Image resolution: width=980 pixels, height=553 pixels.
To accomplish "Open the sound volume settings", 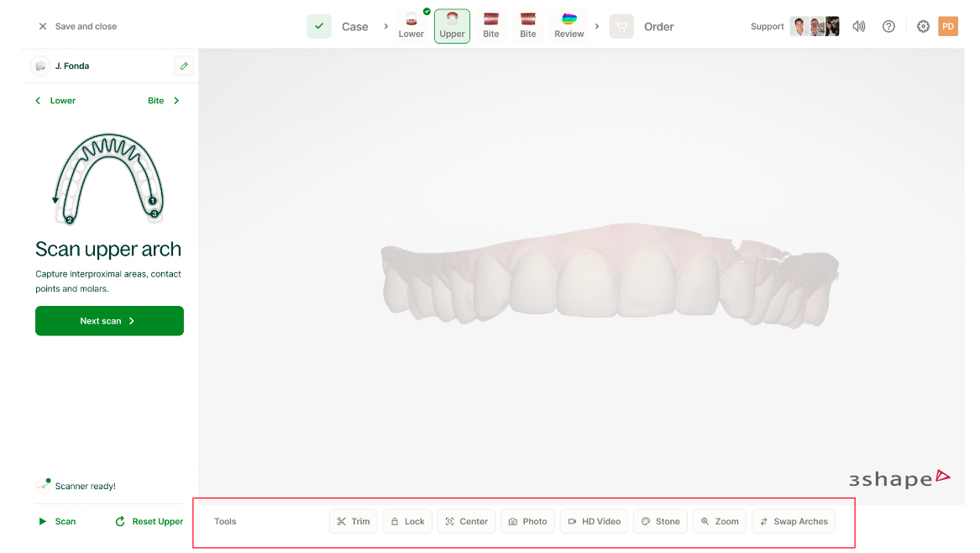I will [858, 26].
